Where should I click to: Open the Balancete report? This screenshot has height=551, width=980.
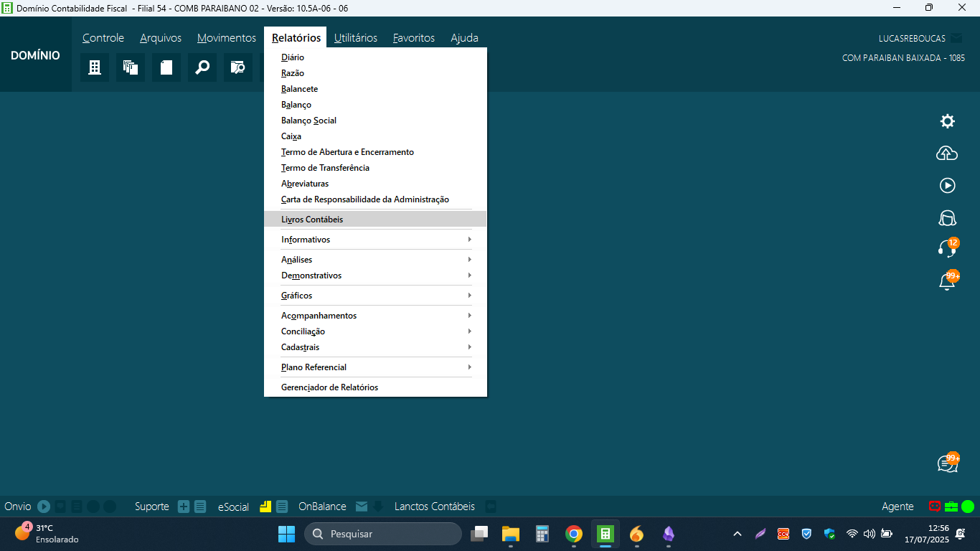pyautogui.click(x=299, y=89)
